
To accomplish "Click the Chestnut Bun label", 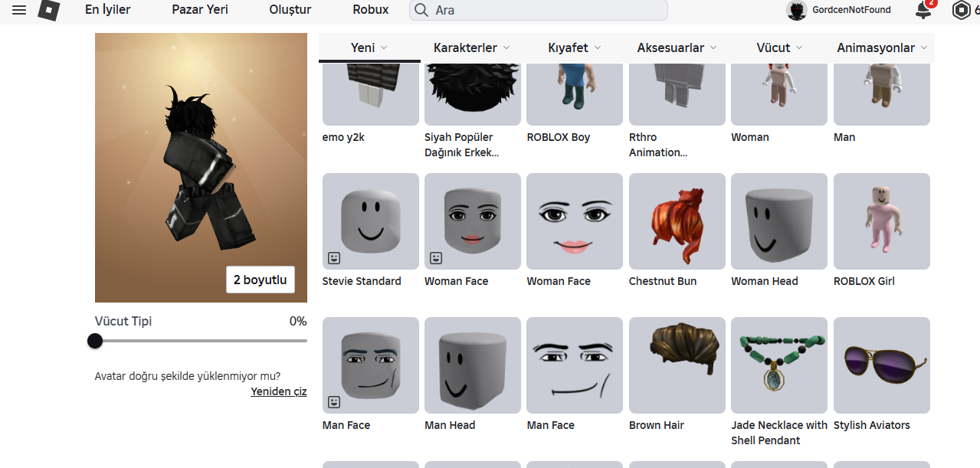I will click(x=663, y=281).
